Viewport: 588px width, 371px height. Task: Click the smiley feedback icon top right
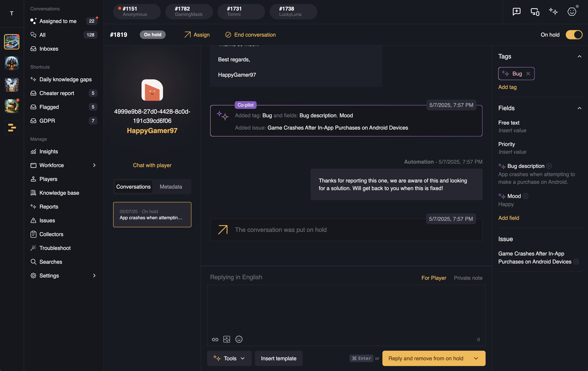tap(572, 11)
